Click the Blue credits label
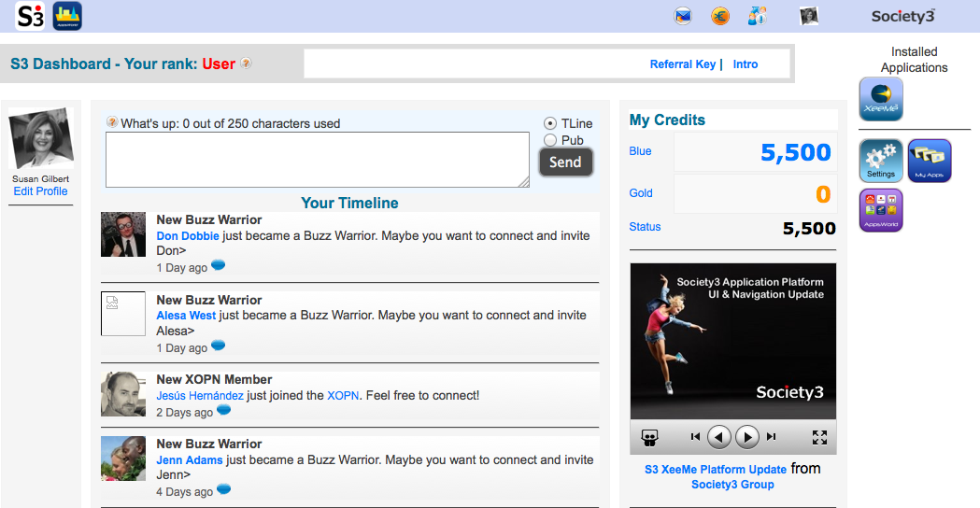The image size is (980, 508). 640,151
